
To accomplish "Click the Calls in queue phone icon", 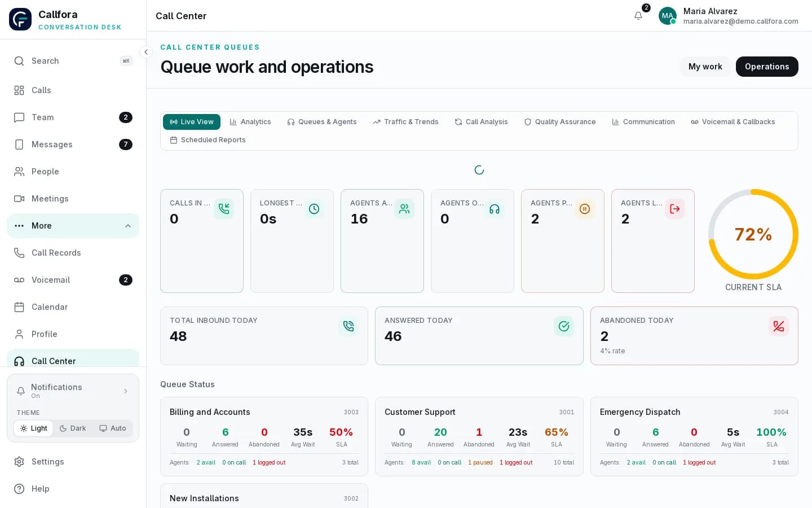I will click(224, 209).
